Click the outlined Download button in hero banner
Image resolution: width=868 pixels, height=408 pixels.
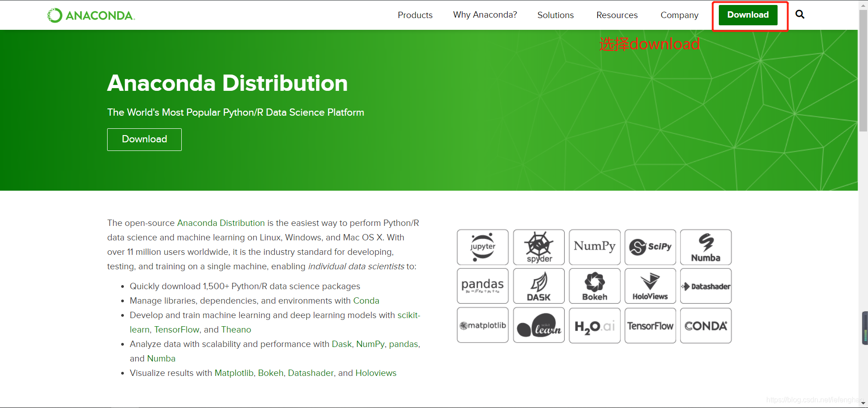point(144,139)
